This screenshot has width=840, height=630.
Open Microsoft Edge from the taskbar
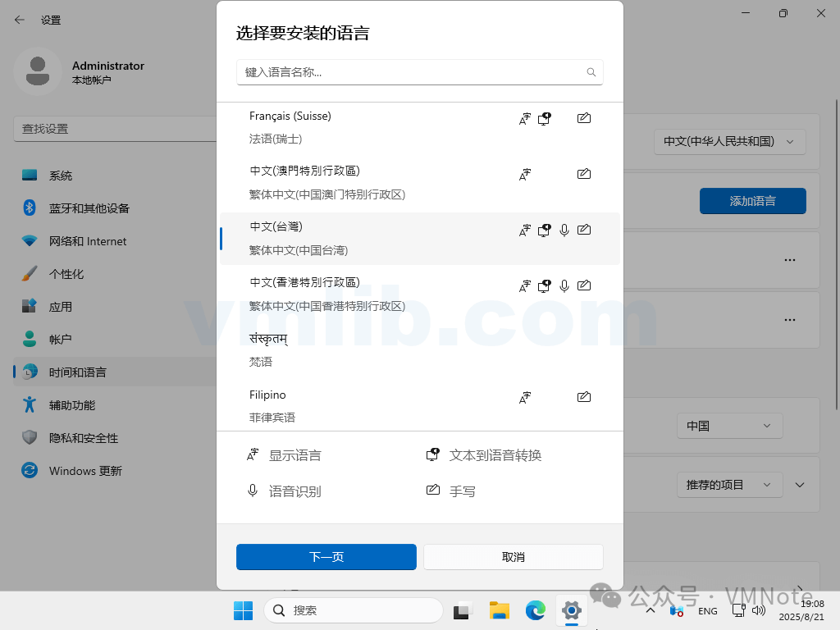point(536,610)
